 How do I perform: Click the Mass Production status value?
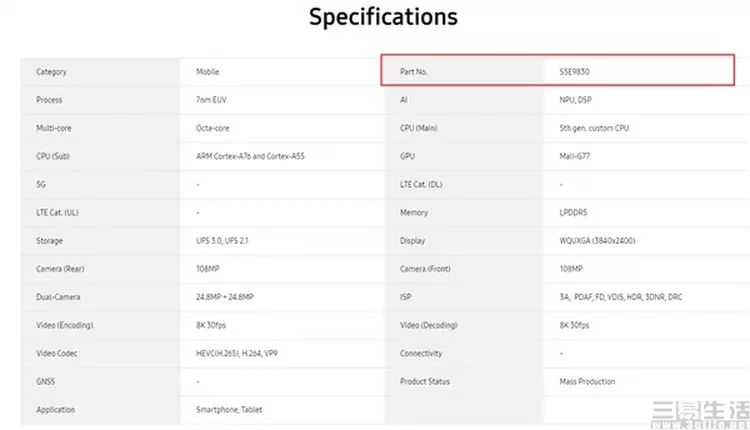(587, 381)
